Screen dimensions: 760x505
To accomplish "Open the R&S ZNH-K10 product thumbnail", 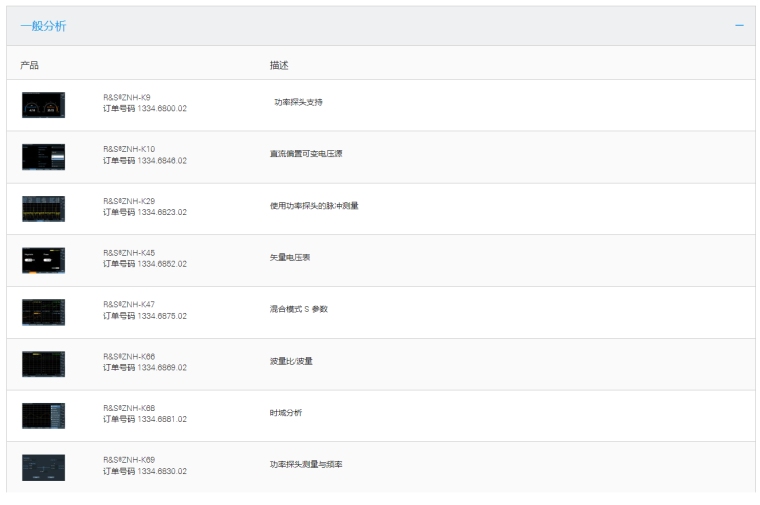I will [43, 156].
